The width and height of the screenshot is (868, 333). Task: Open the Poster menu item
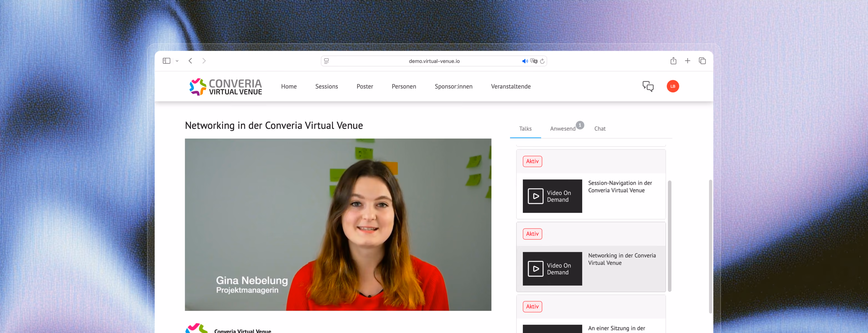pos(365,86)
